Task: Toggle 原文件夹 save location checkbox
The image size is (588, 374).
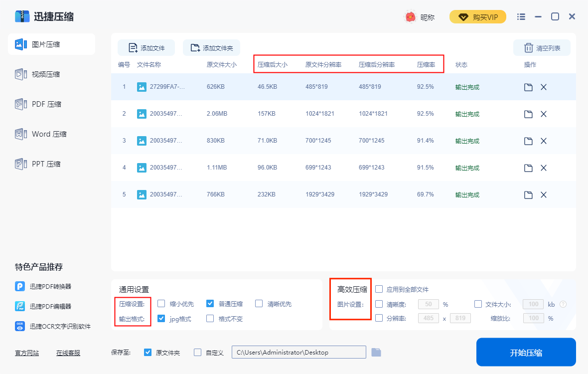Action: (x=148, y=352)
